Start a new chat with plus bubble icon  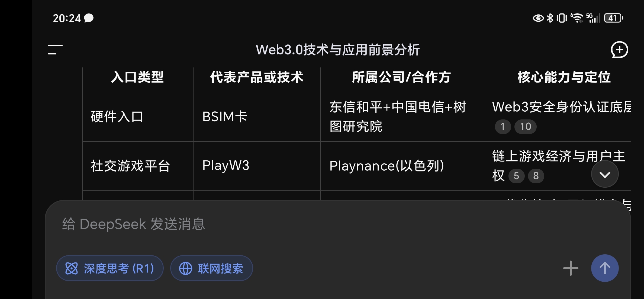point(619,50)
